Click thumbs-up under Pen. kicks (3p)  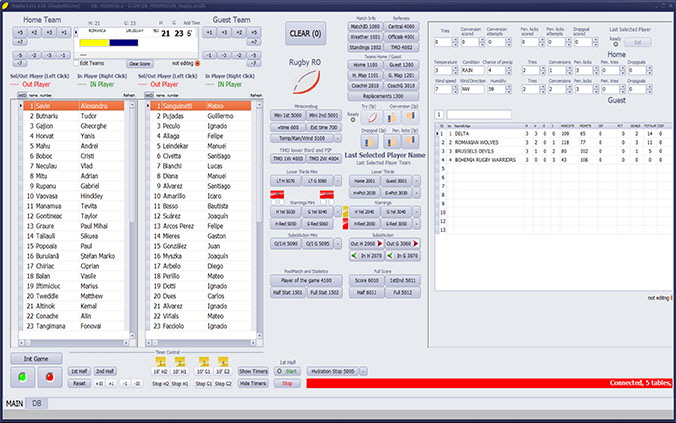392,142
